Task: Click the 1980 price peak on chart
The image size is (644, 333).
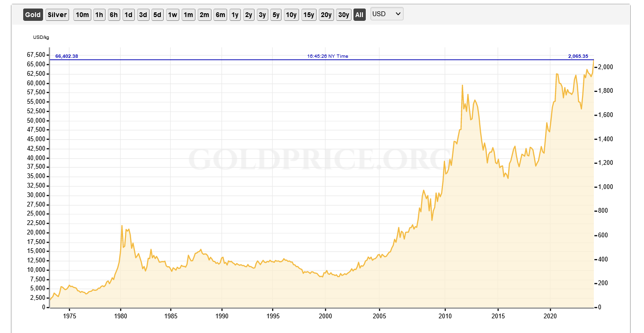Action: click(x=122, y=226)
